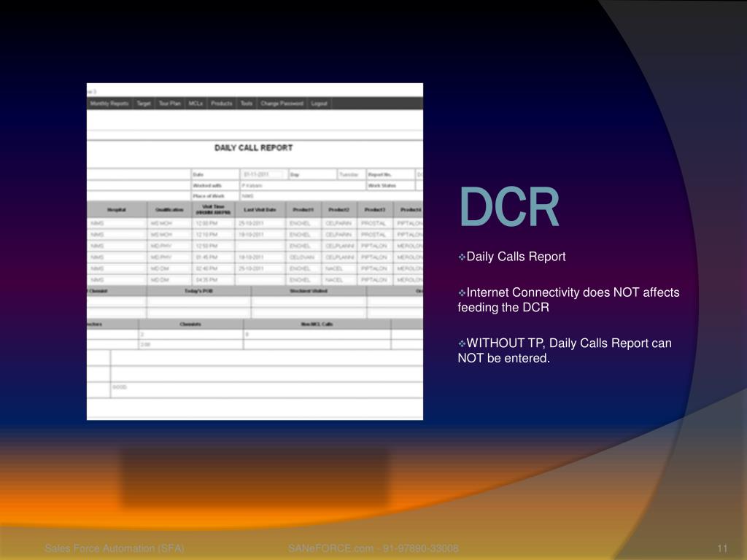Select MCLs in the navigation bar
Image resolution: width=747 pixels, height=560 pixels.
[196, 104]
